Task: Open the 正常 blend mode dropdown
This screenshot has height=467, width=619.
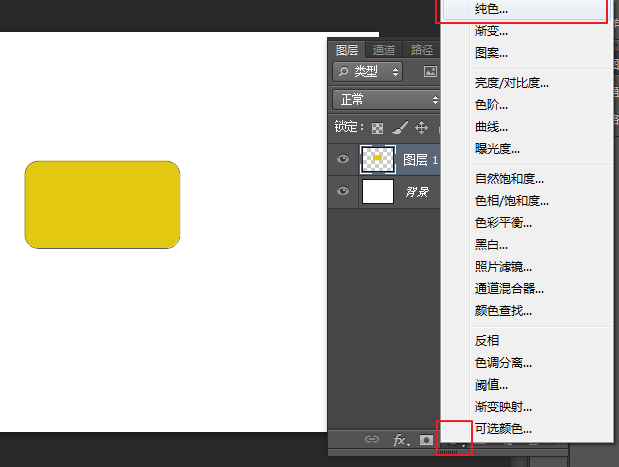Action: coord(386,99)
